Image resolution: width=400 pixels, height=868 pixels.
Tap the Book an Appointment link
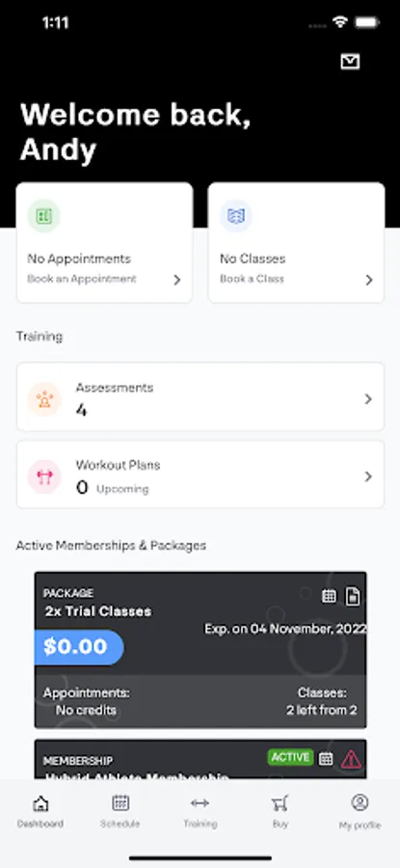pos(82,279)
